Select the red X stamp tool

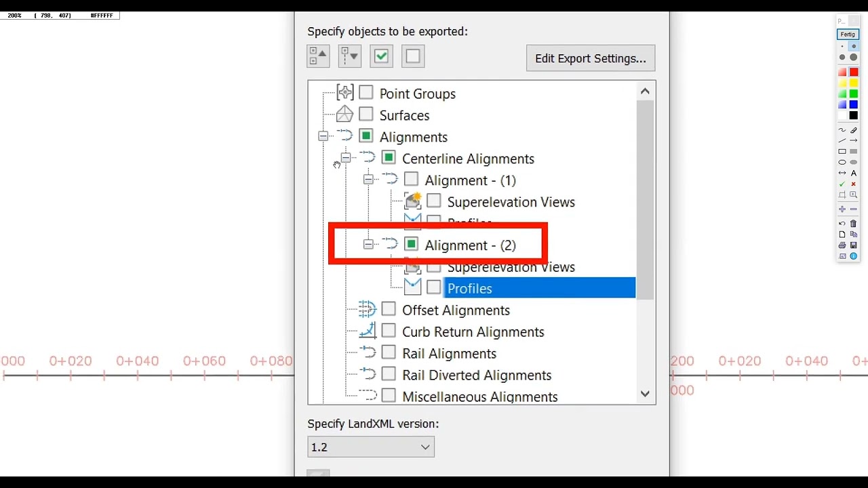click(854, 184)
